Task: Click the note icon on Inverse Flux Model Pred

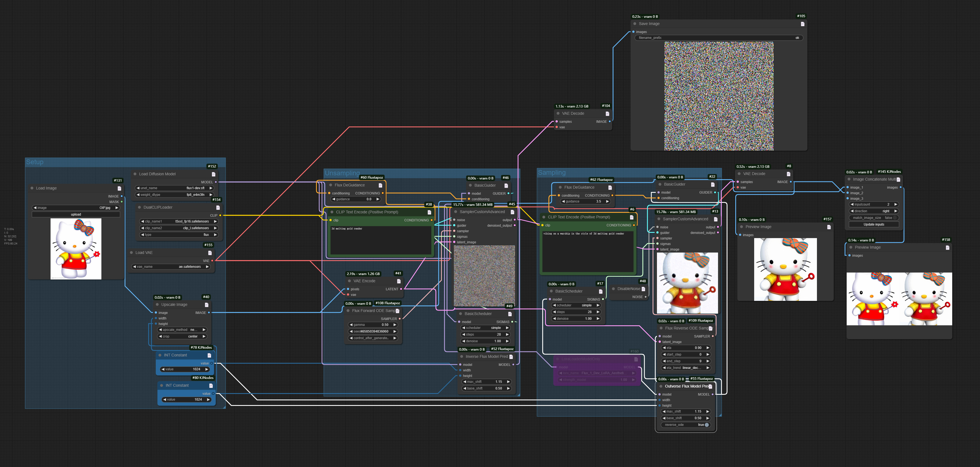Action: click(512, 357)
